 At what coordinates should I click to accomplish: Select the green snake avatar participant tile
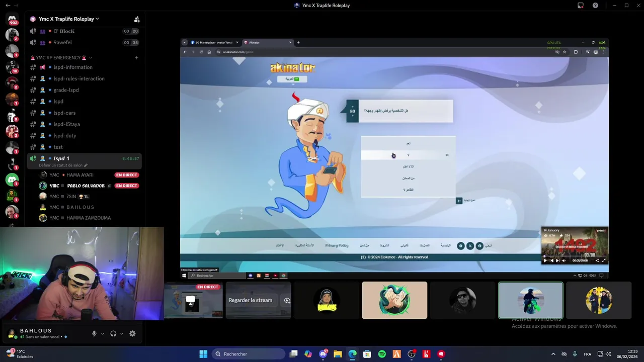pyautogui.click(x=394, y=300)
